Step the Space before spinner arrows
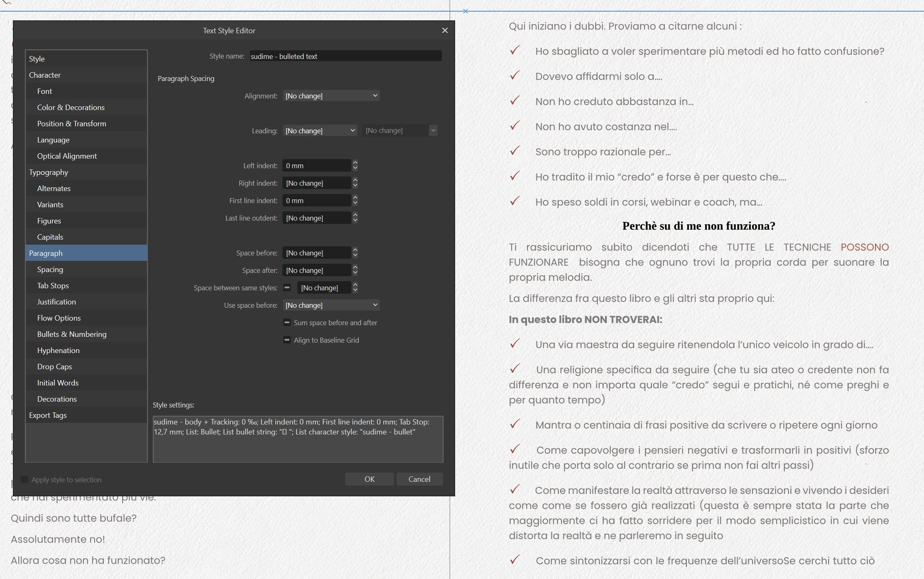Image resolution: width=924 pixels, height=579 pixels. click(x=355, y=253)
